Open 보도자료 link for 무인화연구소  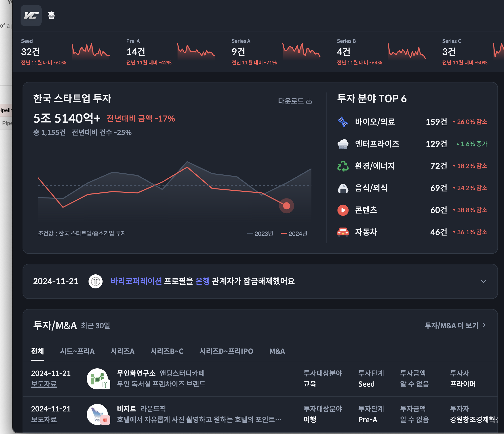44,384
